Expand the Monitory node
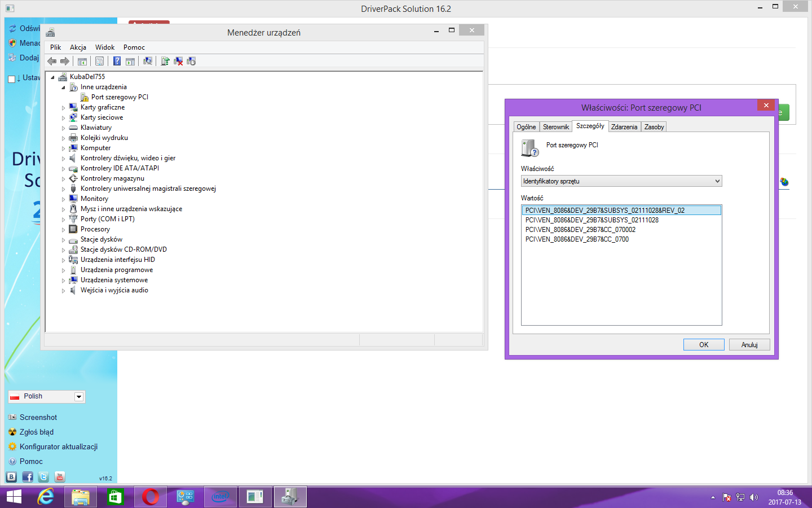This screenshot has height=508, width=812. pyautogui.click(x=63, y=199)
